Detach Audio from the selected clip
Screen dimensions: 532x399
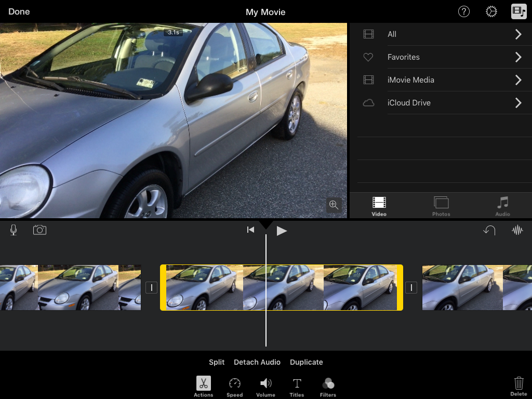257,362
